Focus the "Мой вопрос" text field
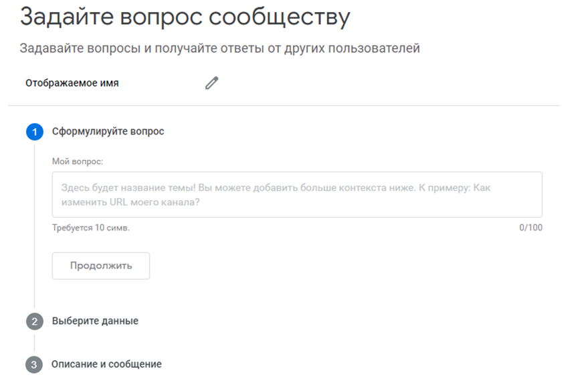588x389 pixels. coord(296,194)
